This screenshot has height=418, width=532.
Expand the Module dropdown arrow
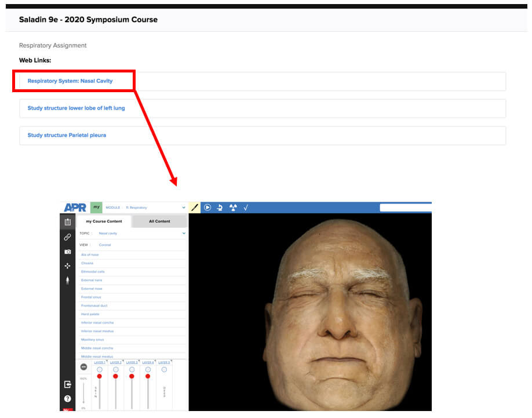tap(184, 208)
